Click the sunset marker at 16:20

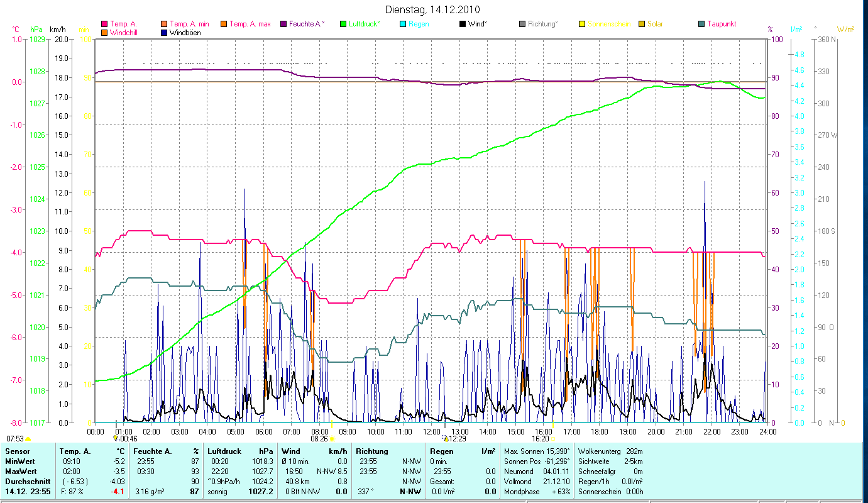coord(554,439)
